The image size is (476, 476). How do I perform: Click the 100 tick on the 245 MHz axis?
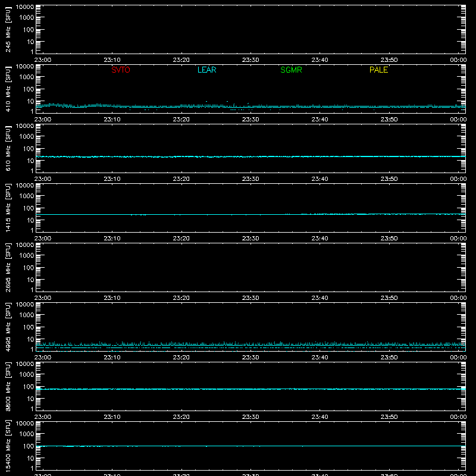coord(29,30)
